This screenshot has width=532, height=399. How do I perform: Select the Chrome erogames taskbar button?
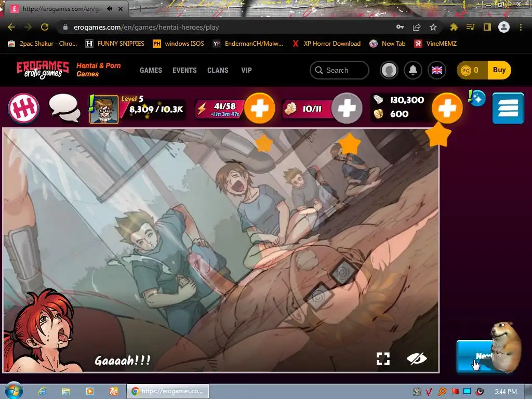pyautogui.click(x=168, y=391)
